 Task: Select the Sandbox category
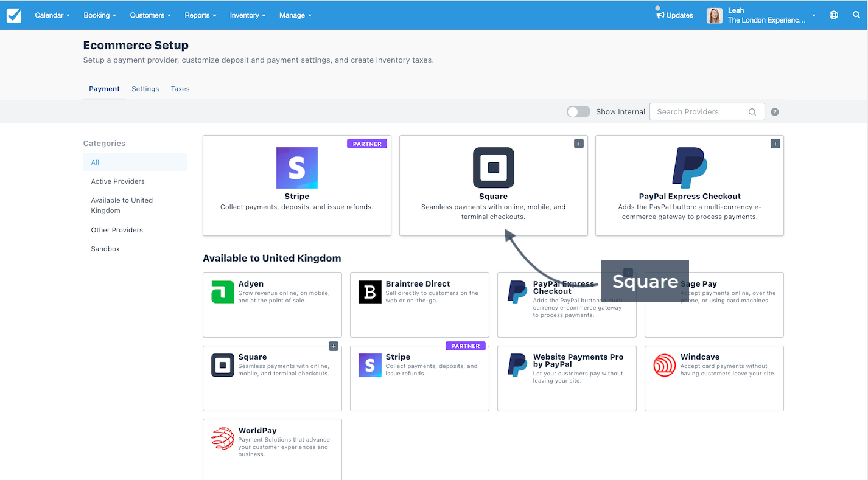tap(105, 249)
